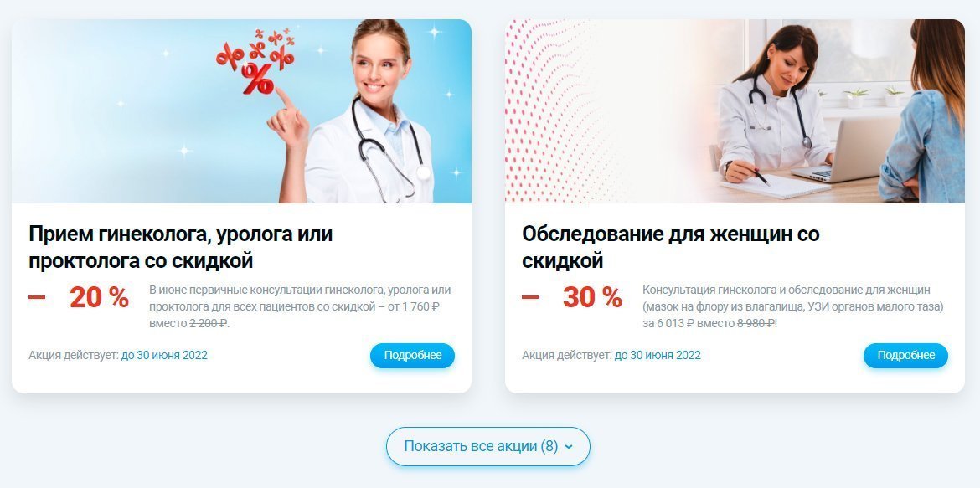The image size is (980, 488).
Task: Expand the full list with Показать все акции (8)
Action: pos(488,447)
